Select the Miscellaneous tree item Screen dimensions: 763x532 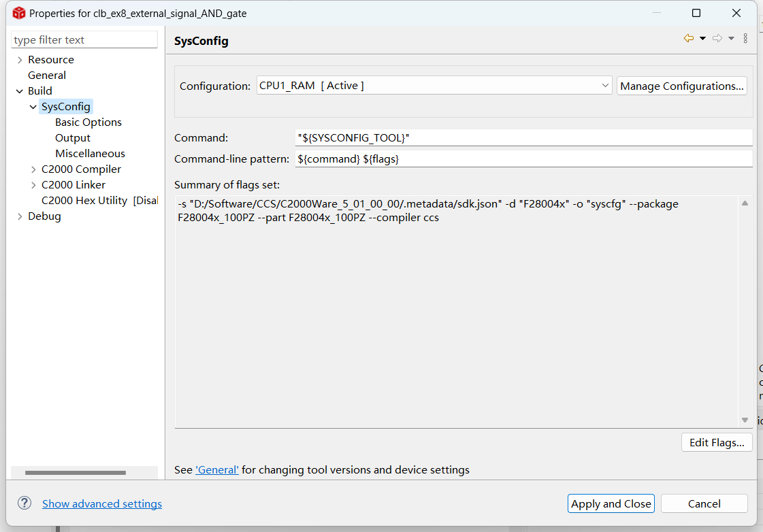(x=90, y=153)
